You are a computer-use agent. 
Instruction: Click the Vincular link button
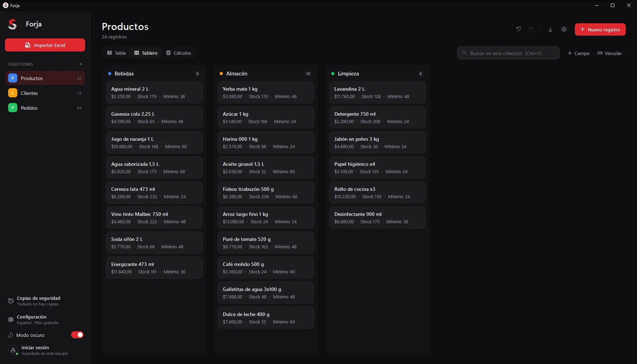pos(609,53)
